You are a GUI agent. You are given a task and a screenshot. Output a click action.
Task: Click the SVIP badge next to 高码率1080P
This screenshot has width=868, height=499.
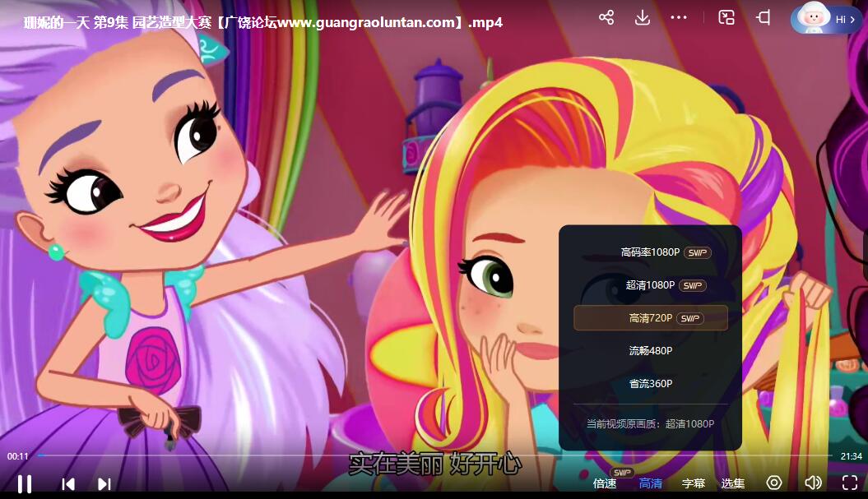pos(698,253)
